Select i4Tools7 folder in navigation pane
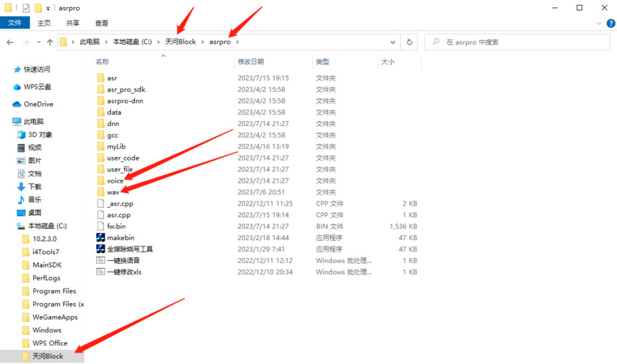Viewport: 617px width, 364px height. [x=46, y=252]
